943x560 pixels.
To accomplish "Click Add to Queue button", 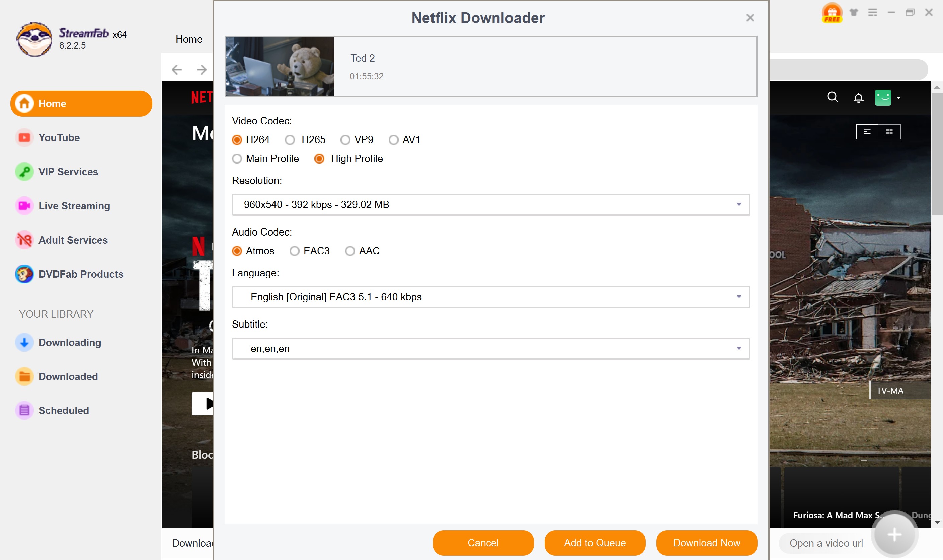I will (x=595, y=543).
